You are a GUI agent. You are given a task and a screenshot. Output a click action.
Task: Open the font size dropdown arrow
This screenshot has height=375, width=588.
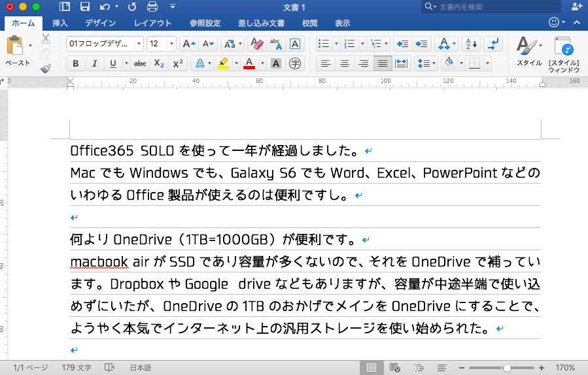pos(171,44)
